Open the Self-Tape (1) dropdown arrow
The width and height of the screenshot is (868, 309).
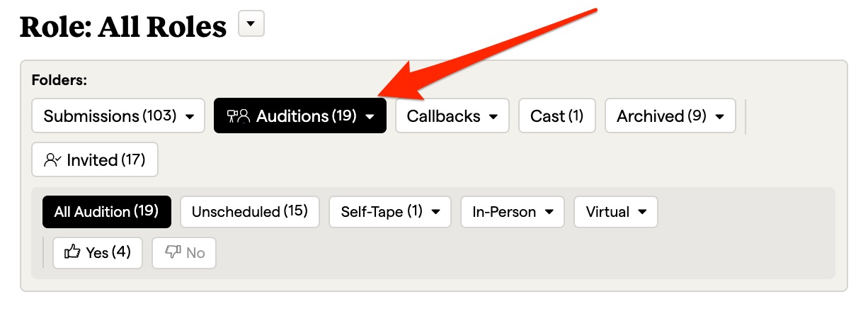[x=435, y=212]
